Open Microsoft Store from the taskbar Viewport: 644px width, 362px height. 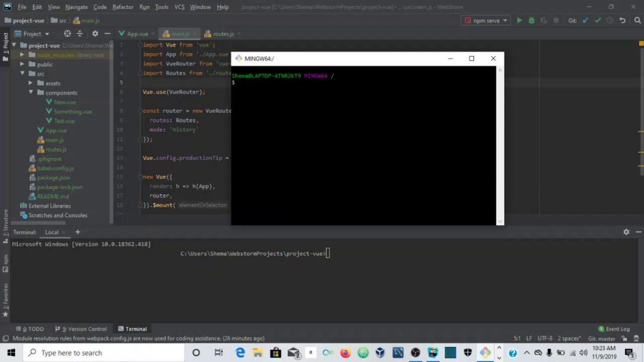(x=275, y=352)
